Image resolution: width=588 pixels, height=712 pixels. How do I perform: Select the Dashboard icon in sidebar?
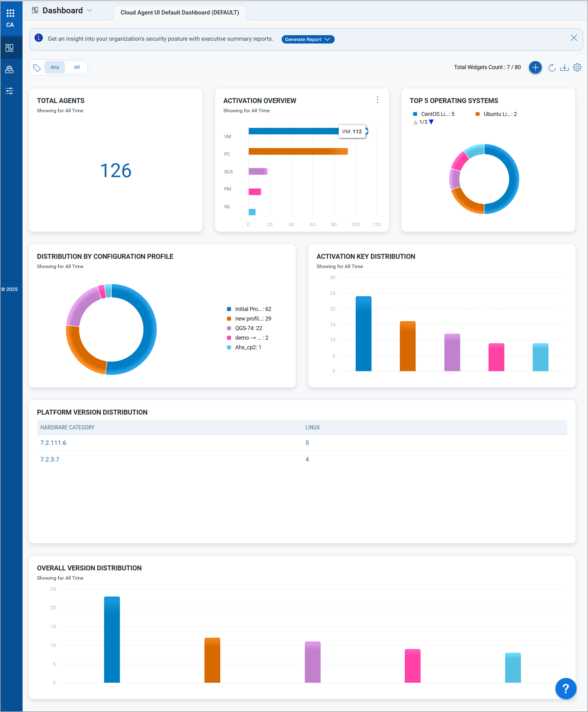pos(10,48)
